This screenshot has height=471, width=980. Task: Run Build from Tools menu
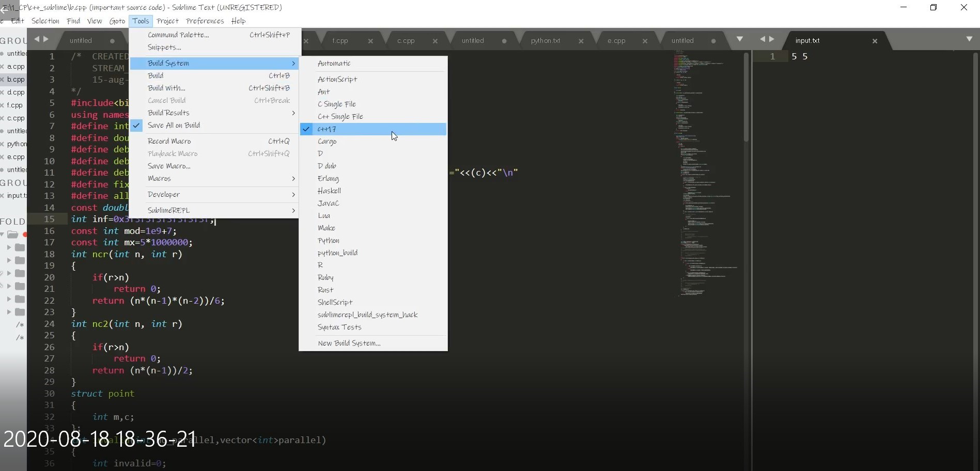214,75
